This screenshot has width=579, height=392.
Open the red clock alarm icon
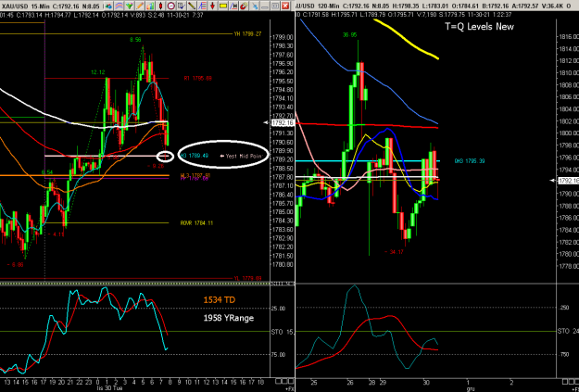(171, 6)
